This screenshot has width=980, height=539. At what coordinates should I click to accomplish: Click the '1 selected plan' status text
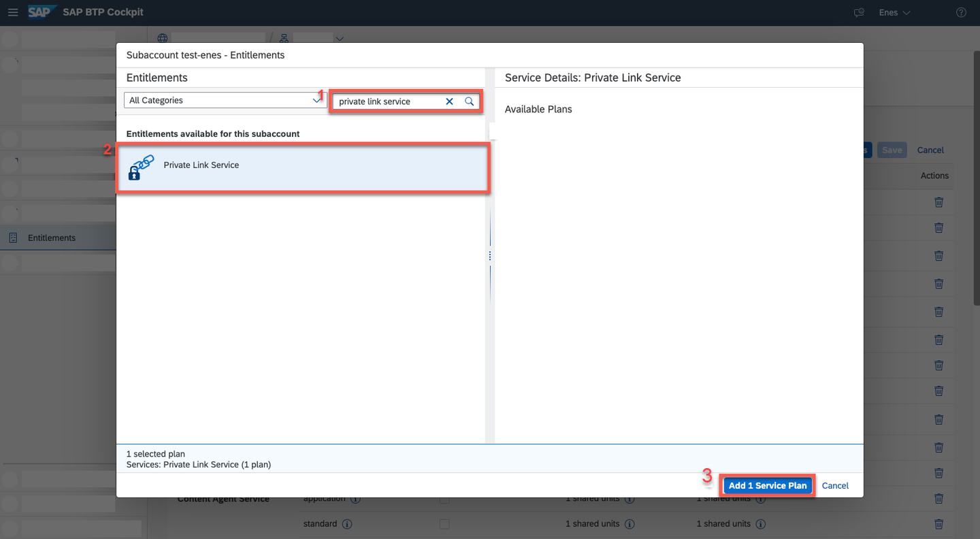point(156,454)
